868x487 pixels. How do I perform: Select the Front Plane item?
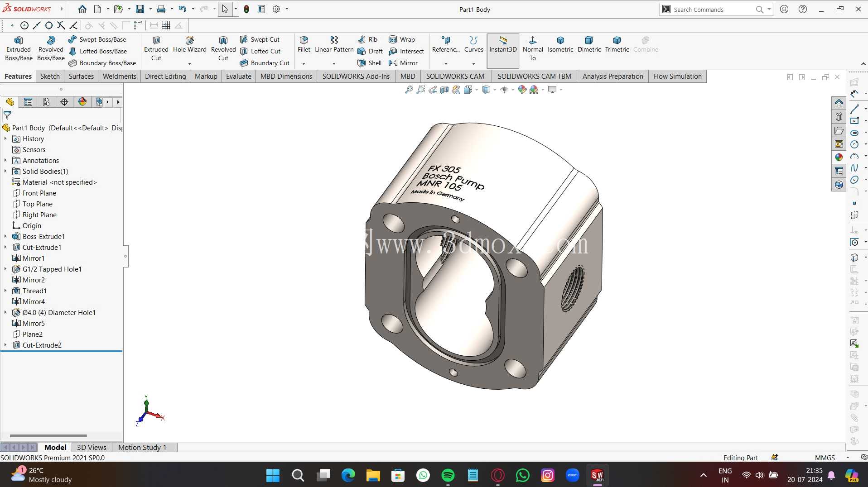34,193
